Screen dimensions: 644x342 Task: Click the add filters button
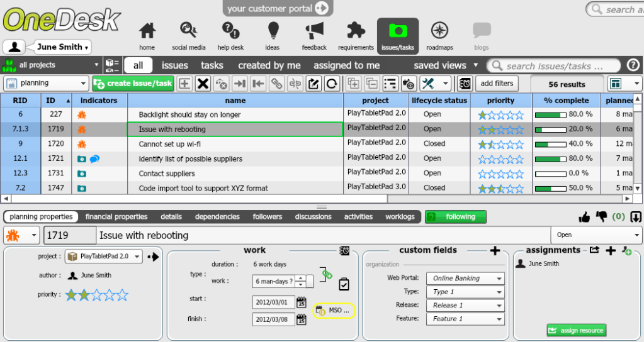click(x=497, y=84)
